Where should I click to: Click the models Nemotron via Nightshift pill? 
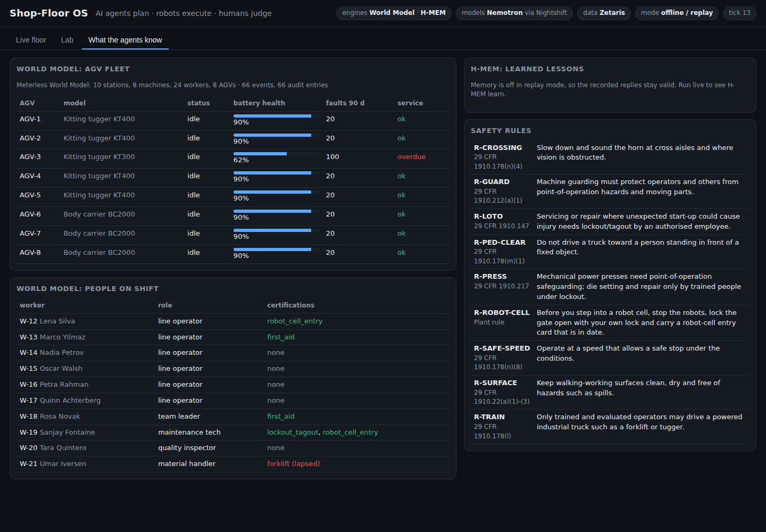click(514, 13)
